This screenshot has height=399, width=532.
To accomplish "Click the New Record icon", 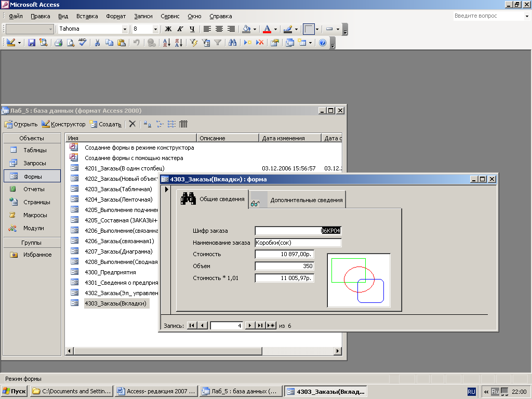I will (248, 43).
